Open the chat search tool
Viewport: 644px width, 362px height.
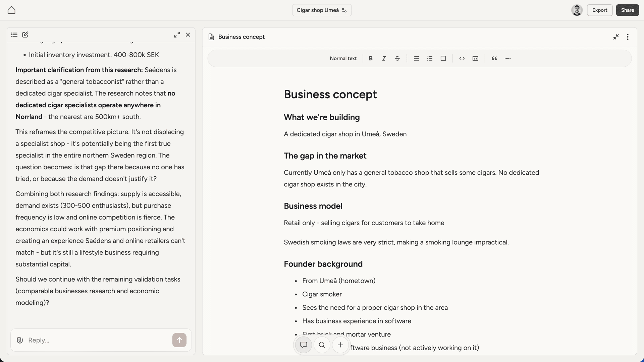[x=322, y=345]
